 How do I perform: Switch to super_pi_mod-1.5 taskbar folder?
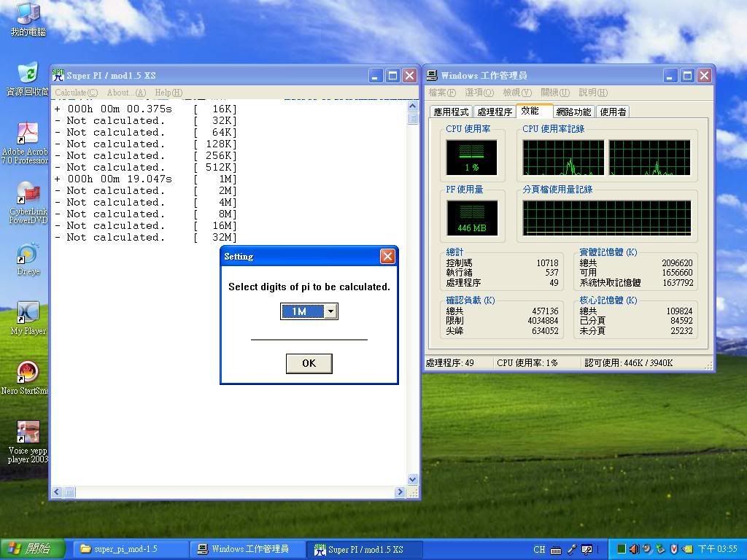pyautogui.click(x=125, y=549)
